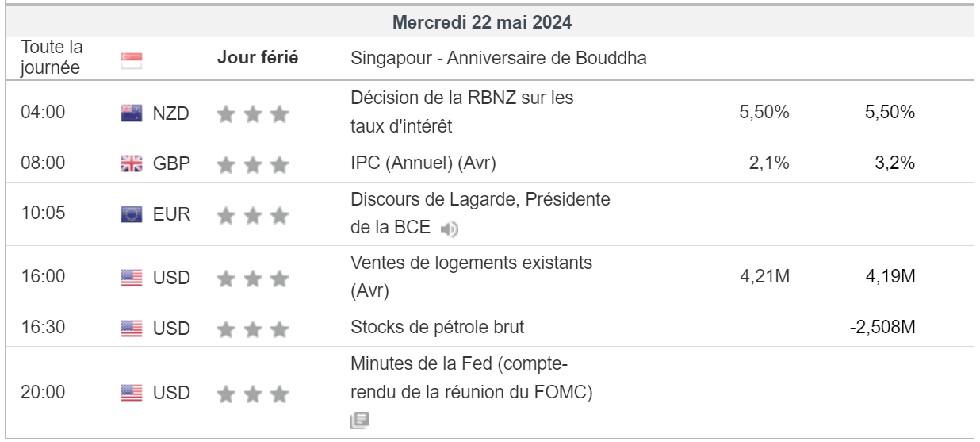Viewport: 980px width, 442px height.
Task: Click the -2,508M previous value for crude stocks
Action: (882, 327)
